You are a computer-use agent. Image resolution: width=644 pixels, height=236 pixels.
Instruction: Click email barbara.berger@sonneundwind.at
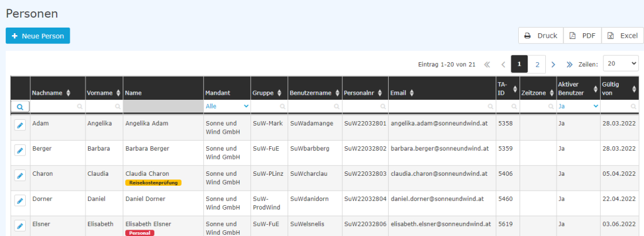pos(440,148)
